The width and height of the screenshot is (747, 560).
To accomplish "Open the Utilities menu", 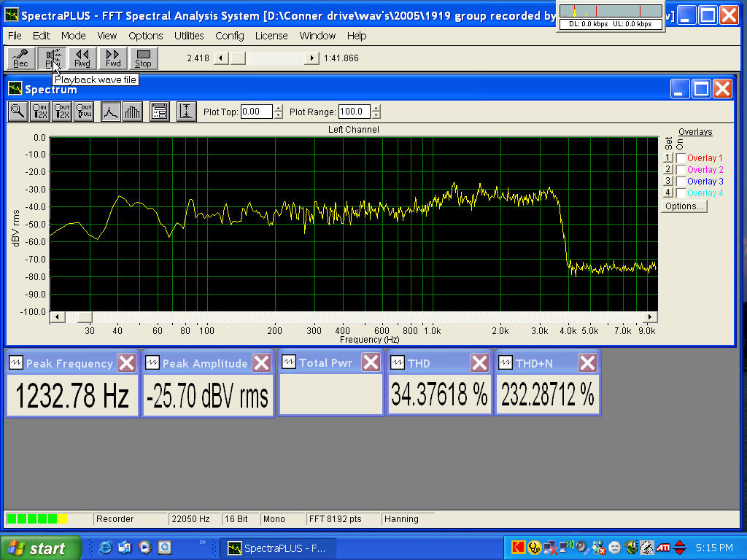I will coord(189,36).
